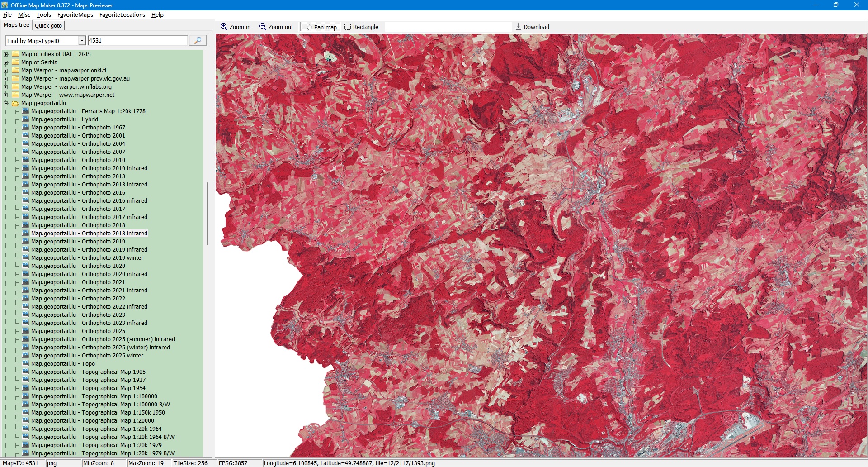
Task: Expand the Map of cities of UAE - 2GIS folder
Action: pyautogui.click(x=6, y=54)
